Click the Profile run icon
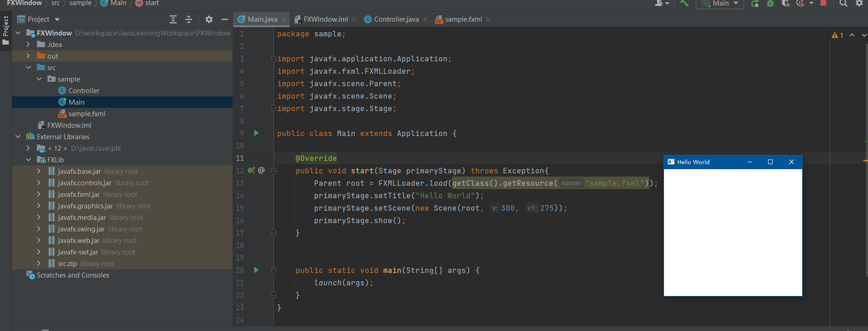 coord(800,3)
